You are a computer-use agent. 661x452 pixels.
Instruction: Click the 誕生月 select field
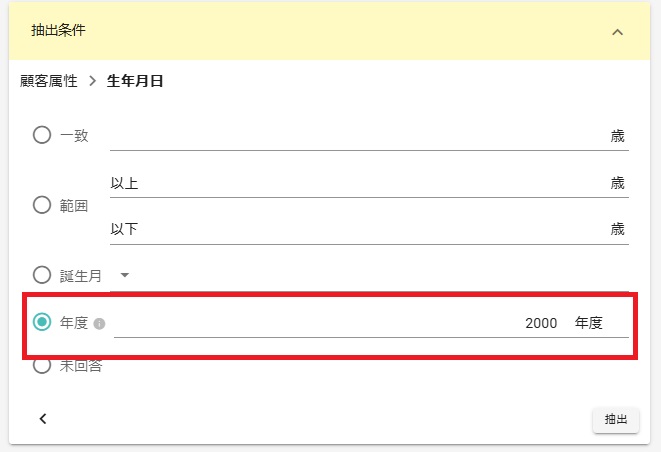pyautogui.click(x=369, y=277)
